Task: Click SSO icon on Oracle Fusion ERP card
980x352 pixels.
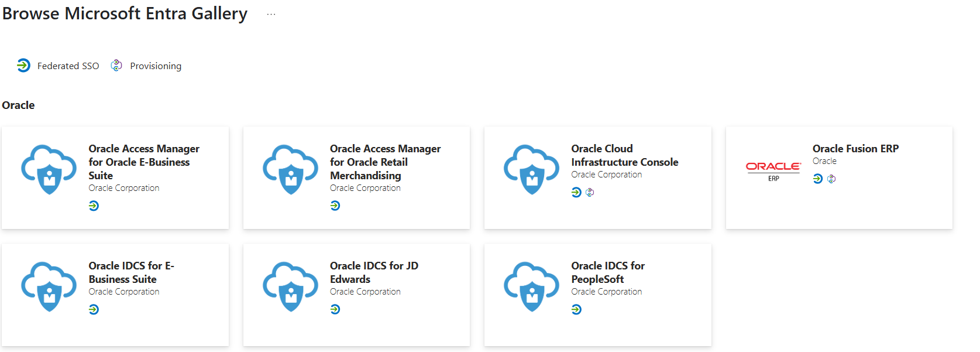Action: [818, 179]
